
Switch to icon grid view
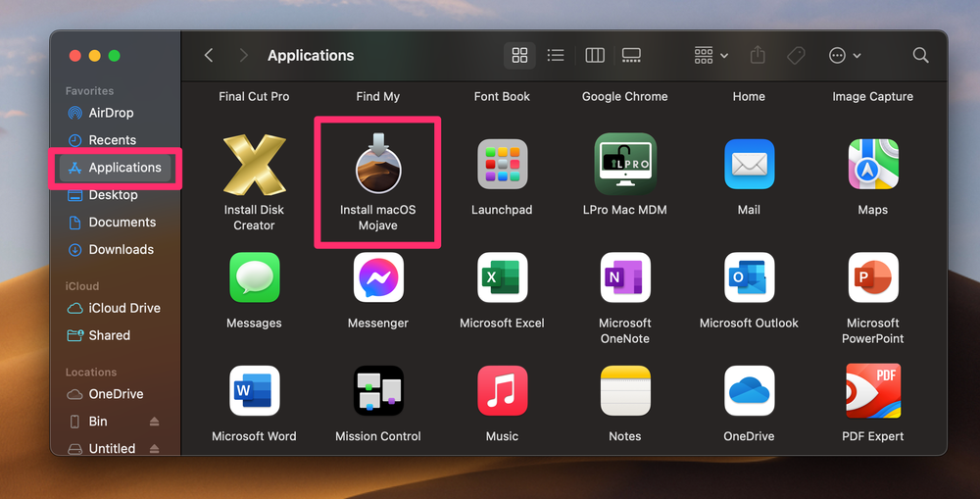coord(519,56)
